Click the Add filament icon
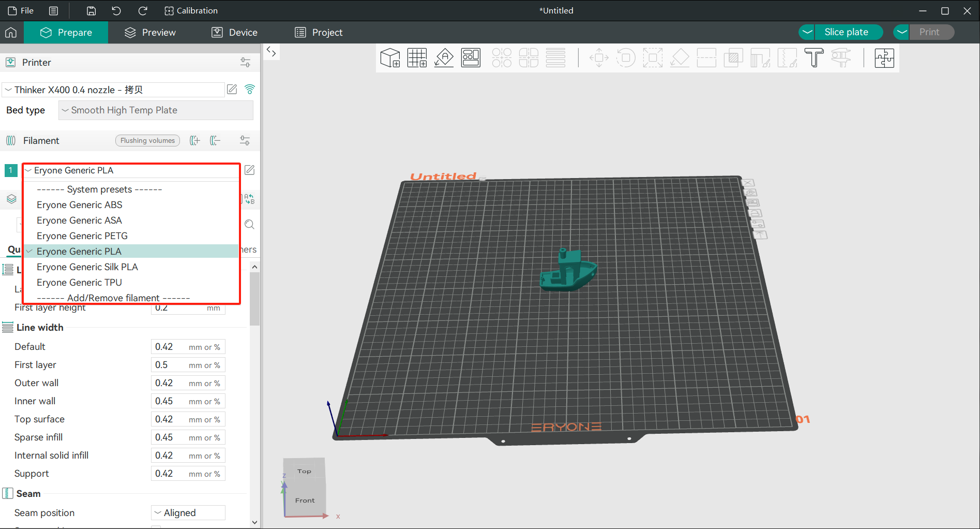The image size is (980, 529). point(195,141)
